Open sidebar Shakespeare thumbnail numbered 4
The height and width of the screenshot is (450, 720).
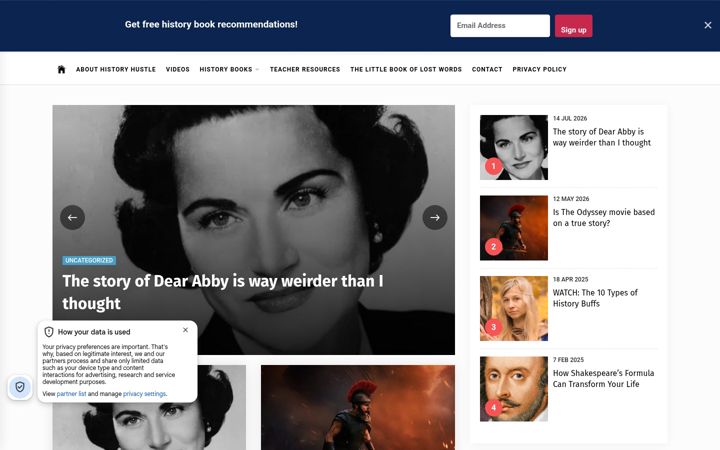[x=513, y=389]
